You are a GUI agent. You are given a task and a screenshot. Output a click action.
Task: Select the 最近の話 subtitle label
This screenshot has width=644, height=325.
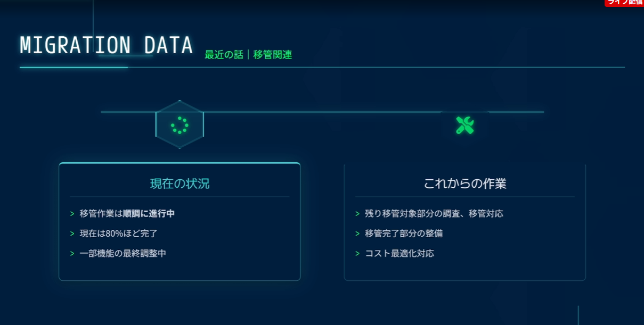tap(224, 54)
